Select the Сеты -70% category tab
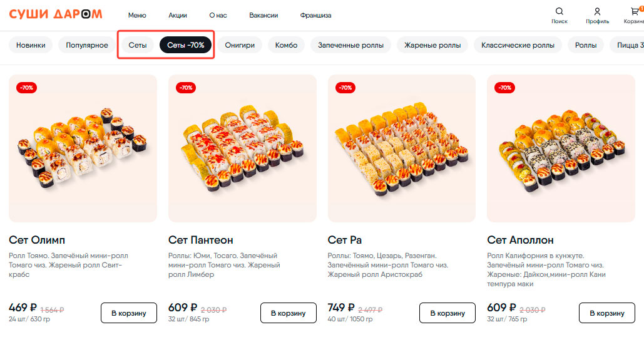Viewport: 644px width, 342px height. point(186,45)
